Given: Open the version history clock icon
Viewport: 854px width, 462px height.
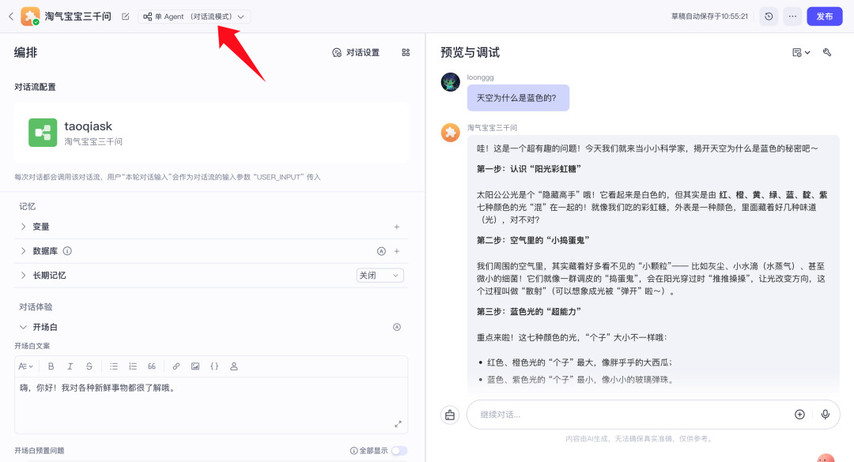Looking at the screenshot, I should tap(768, 16).
